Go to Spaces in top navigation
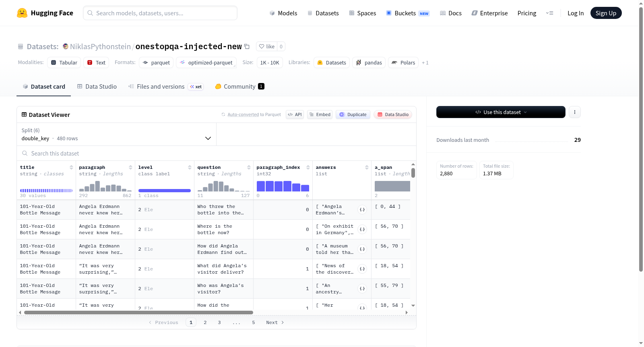 [x=362, y=13]
